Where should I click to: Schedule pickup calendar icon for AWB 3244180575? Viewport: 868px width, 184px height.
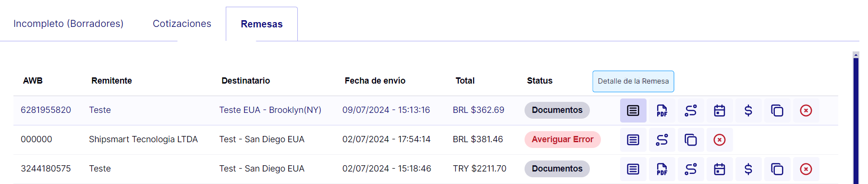(720, 169)
